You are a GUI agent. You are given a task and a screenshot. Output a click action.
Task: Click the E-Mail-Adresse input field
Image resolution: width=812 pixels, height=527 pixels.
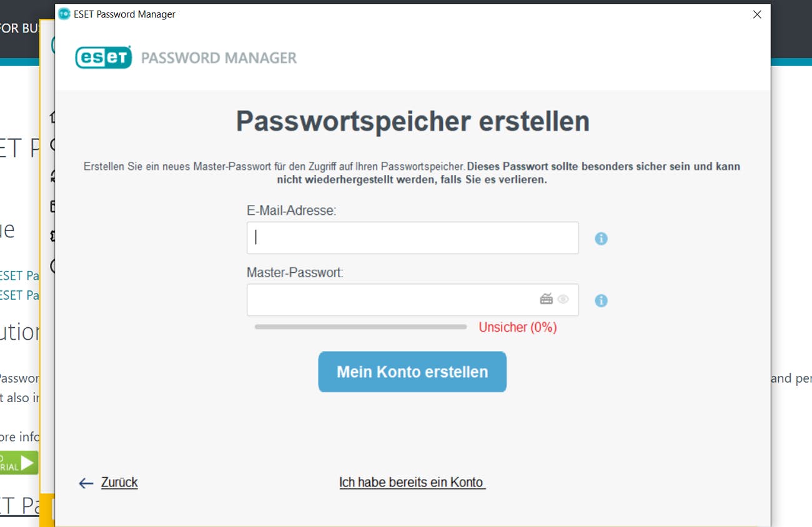tap(412, 238)
